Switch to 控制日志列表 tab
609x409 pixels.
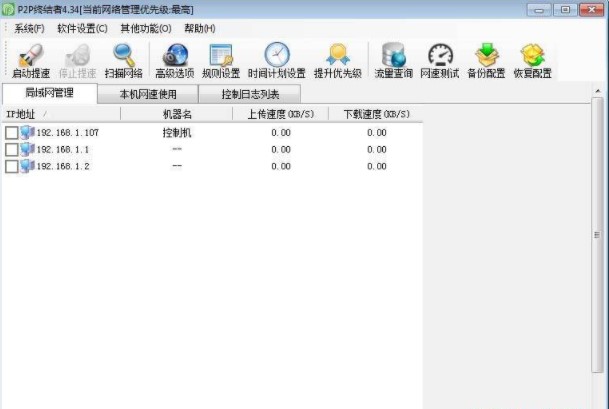click(250, 94)
